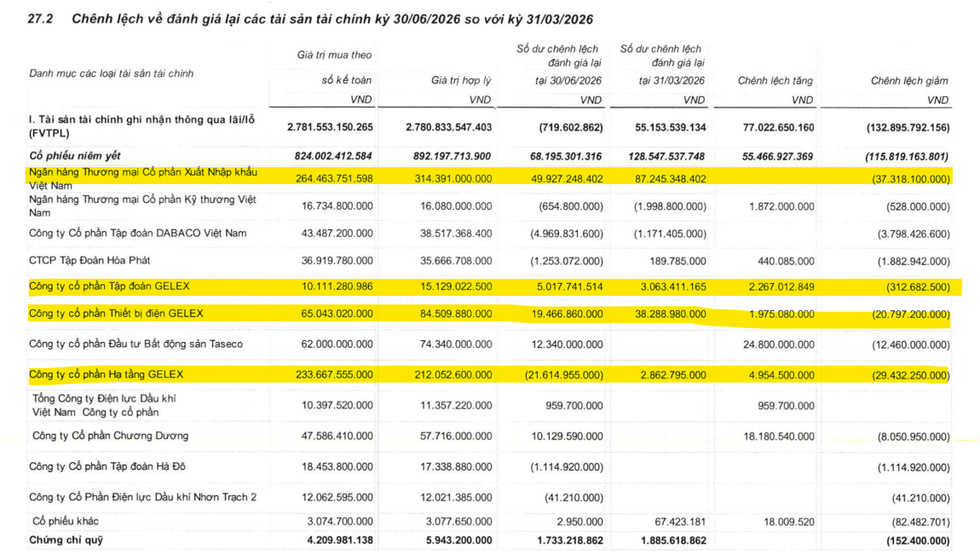Select the value (719.602.862)

point(571,128)
